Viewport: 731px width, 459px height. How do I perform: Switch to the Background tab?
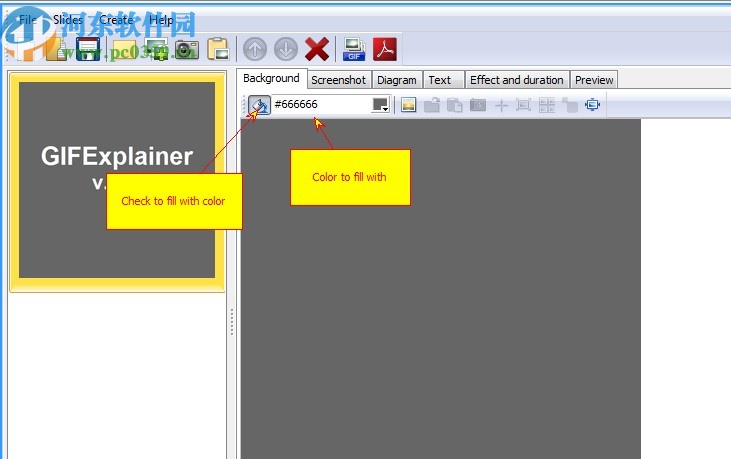pyautogui.click(x=271, y=78)
